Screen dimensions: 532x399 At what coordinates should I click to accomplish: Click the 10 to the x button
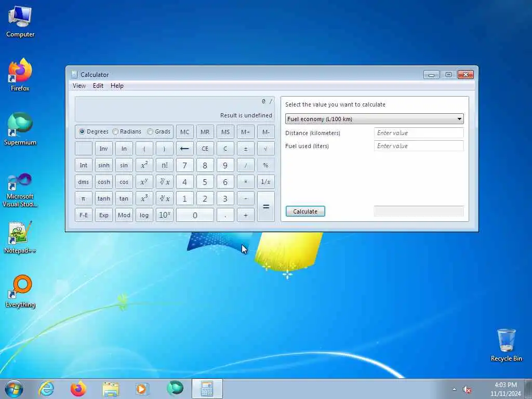point(165,215)
